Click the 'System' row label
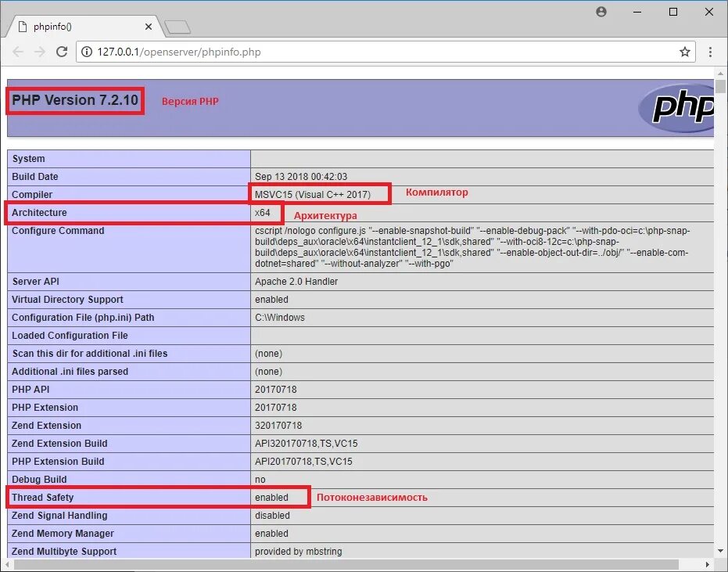Screen dimensions: 728x572 [29, 158]
